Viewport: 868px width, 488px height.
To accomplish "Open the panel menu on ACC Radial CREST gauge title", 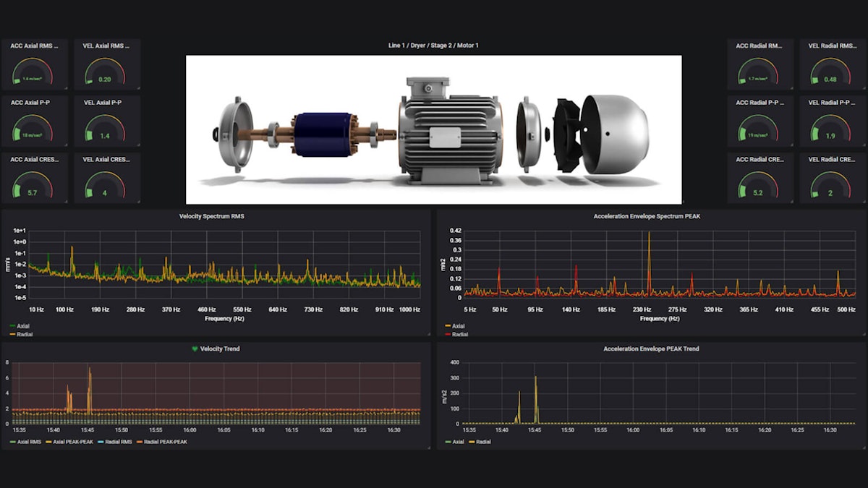I will 760,160.
